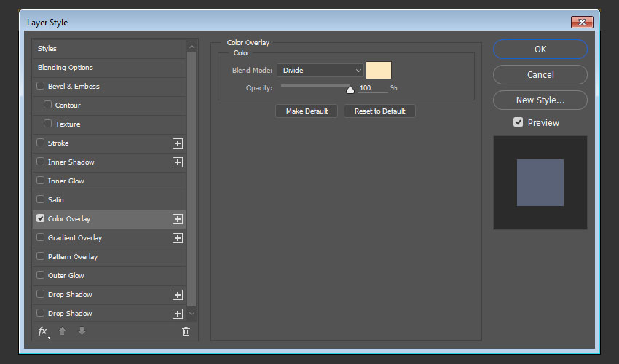Open the Blend Mode dropdown showing Divide
619x364 pixels.
point(320,71)
